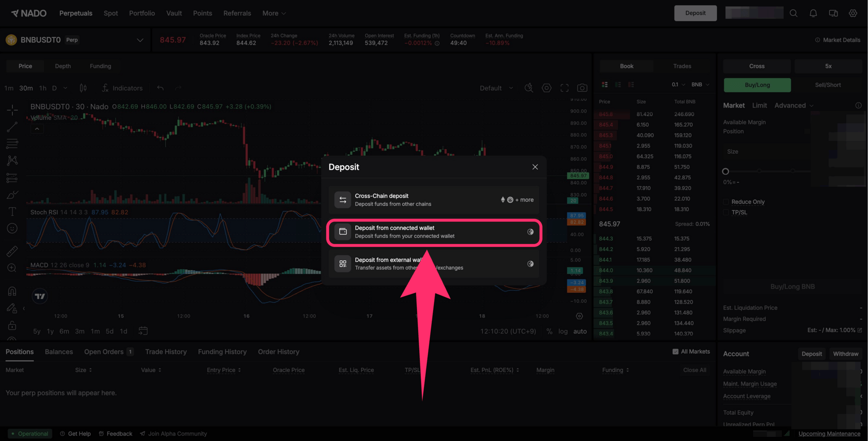Toggle auto scale on chart
This screenshot has width=868, height=441.
click(580, 331)
